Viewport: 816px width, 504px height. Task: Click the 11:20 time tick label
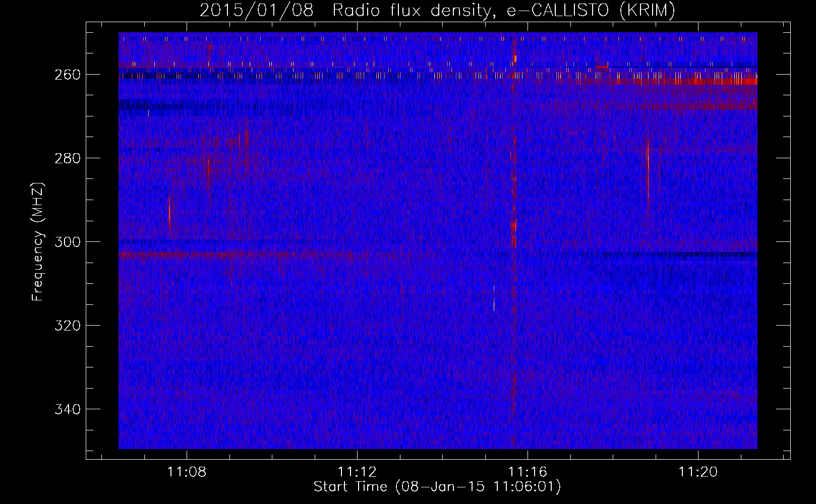tap(698, 472)
